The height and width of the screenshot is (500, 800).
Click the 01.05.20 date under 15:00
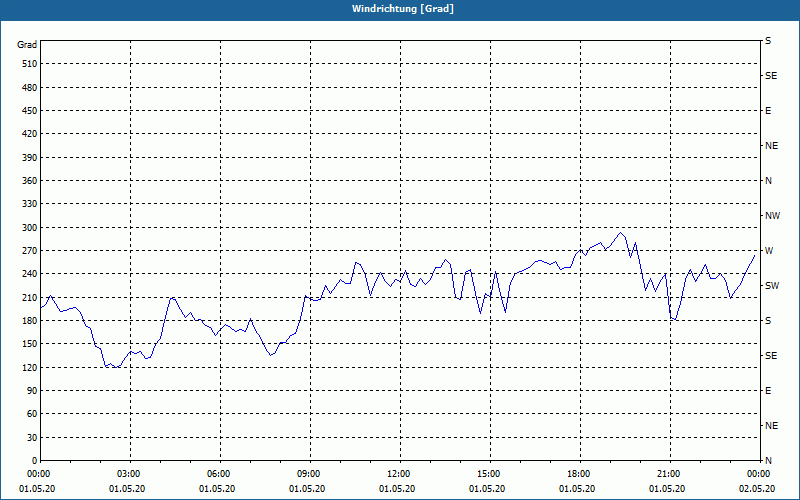pos(487,489)
